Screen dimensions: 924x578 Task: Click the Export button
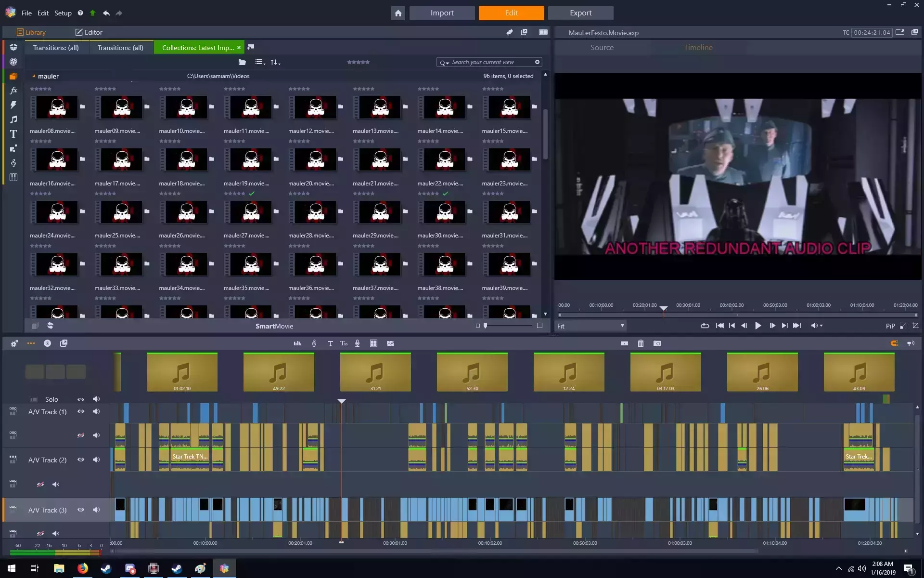[x=580, y=13]
